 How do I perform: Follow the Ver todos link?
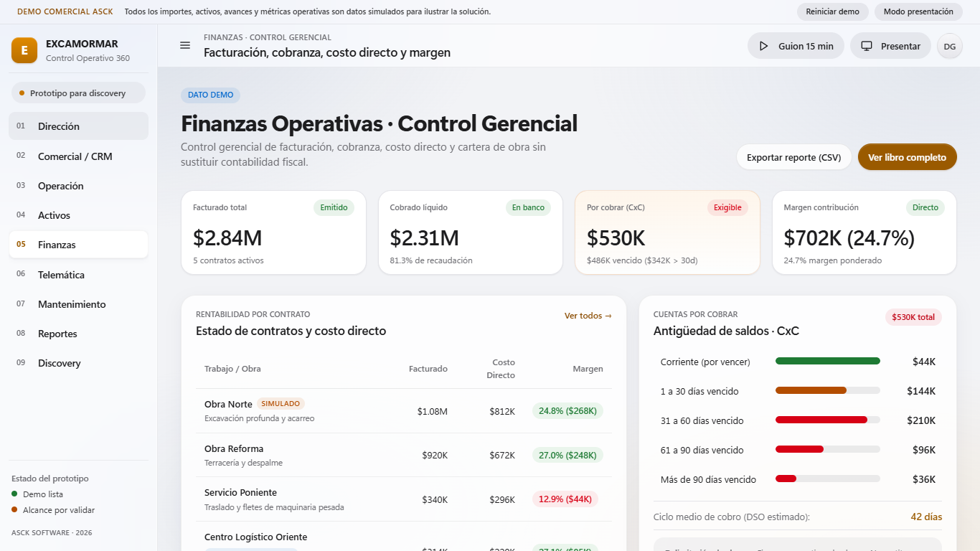pos(588,316)
